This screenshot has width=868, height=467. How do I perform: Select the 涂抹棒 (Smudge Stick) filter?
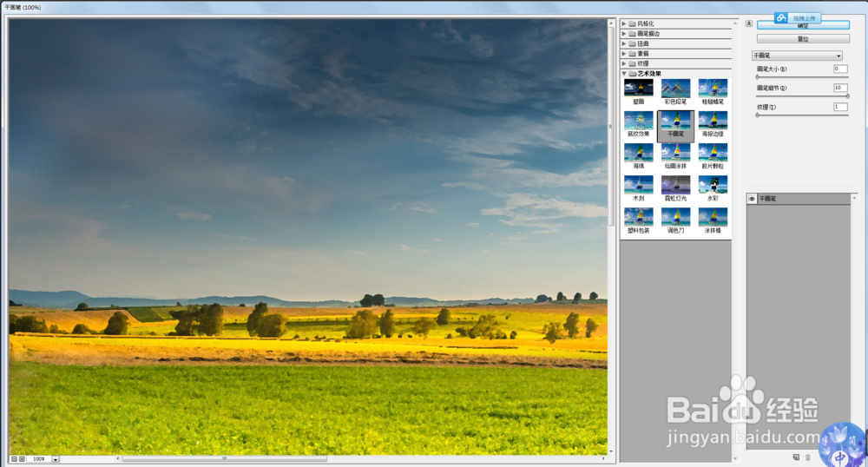(713, 220)
